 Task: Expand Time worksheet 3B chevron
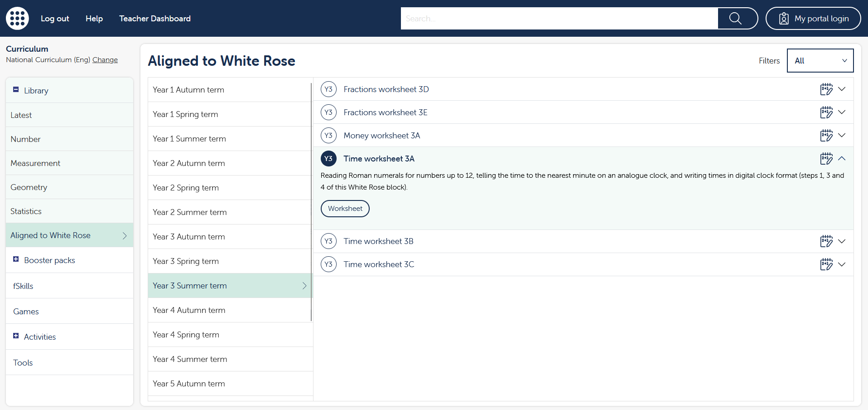842,241
